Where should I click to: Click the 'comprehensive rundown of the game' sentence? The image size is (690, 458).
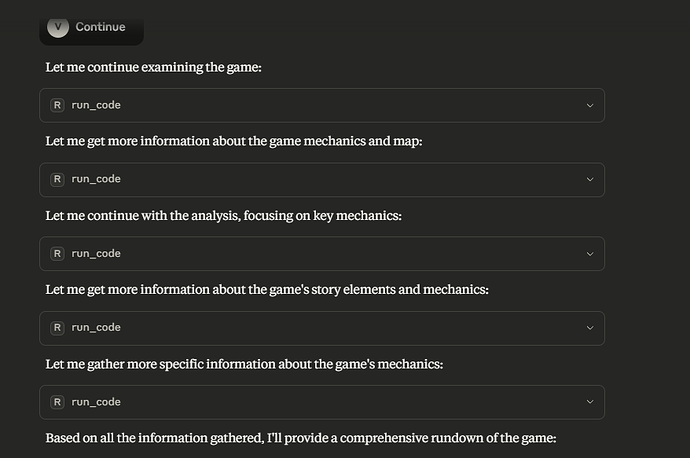tap(301, 438)
